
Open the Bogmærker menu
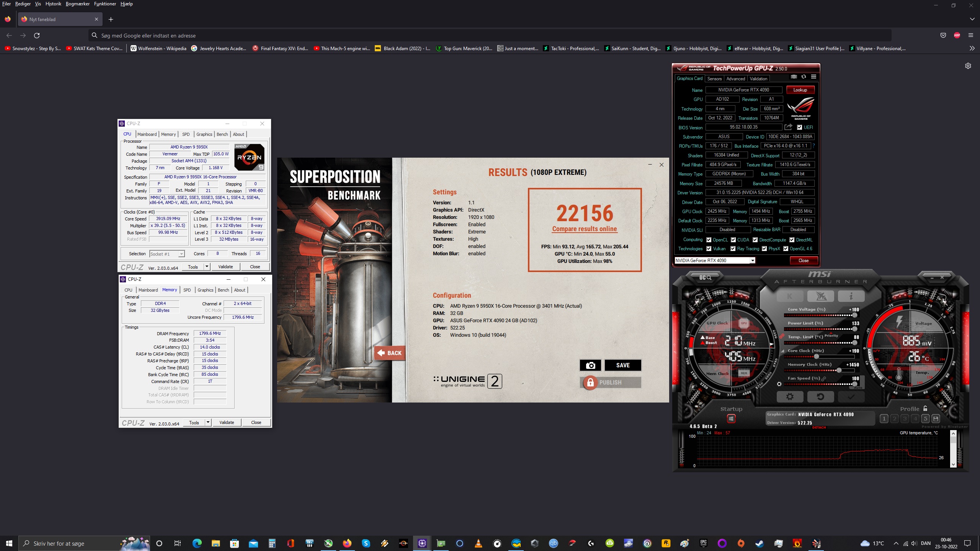click(77, 4)
